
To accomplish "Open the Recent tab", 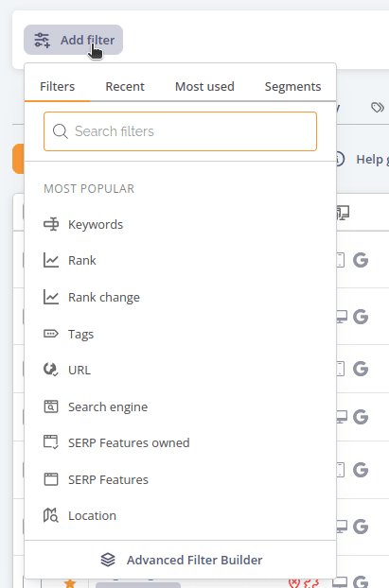I will point(125,87).
